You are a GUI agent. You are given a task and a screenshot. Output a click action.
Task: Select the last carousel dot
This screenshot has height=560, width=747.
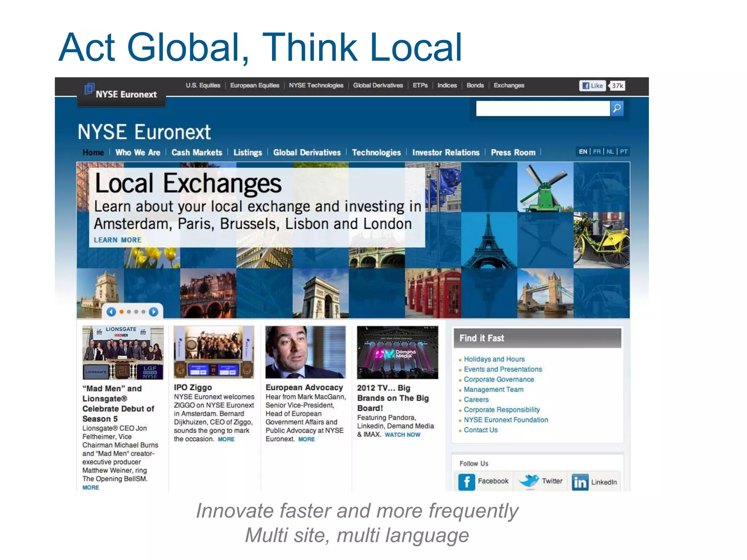click(143, 312)
